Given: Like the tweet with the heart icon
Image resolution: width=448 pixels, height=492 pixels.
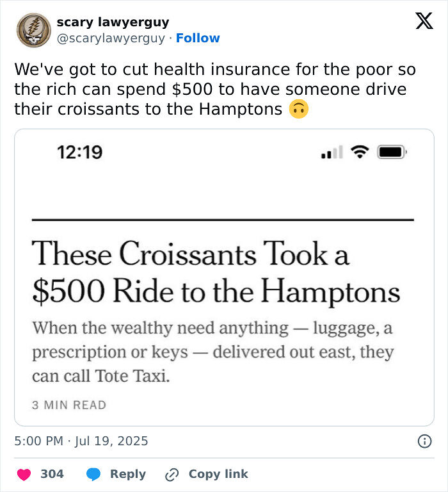Looking at the screenshot, I should (24, 474).
